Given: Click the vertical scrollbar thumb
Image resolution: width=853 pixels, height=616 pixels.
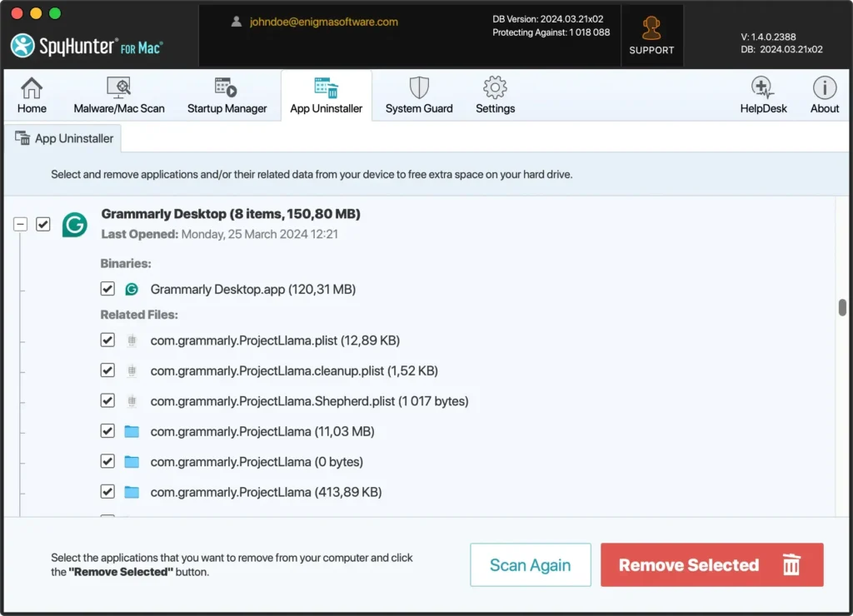Looking at the screenshot, I should [x=842, y=307].
